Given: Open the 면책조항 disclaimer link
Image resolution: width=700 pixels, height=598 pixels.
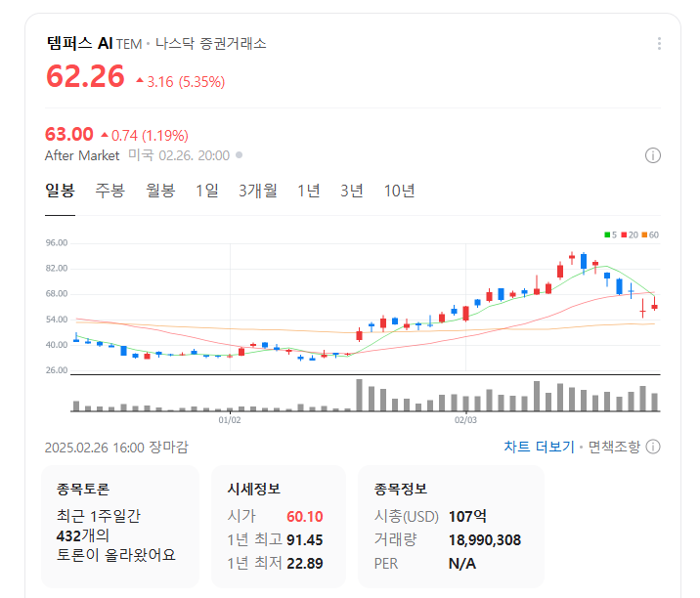Looking at the screenshot, I should [x=614, y=447].
